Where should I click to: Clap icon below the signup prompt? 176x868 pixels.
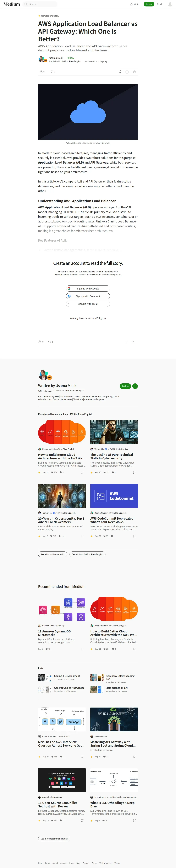pos(40,342)
